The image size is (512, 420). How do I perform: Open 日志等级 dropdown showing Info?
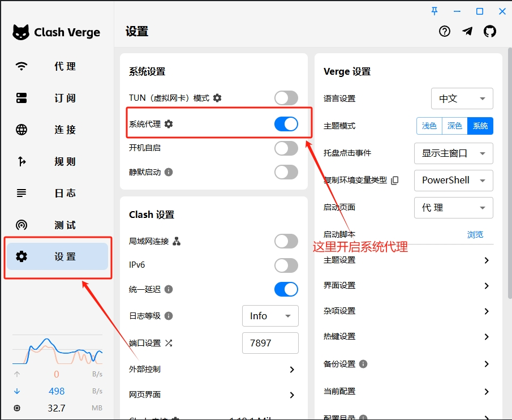[270, 315]
